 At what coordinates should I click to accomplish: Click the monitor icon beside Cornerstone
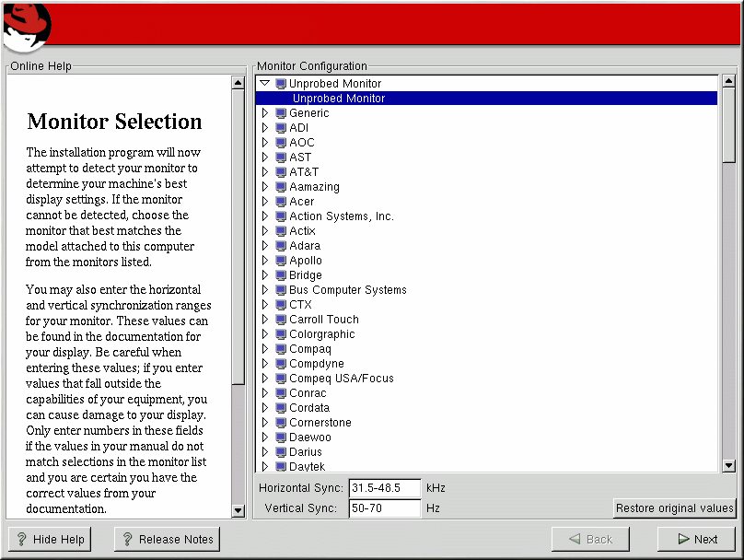281,423
